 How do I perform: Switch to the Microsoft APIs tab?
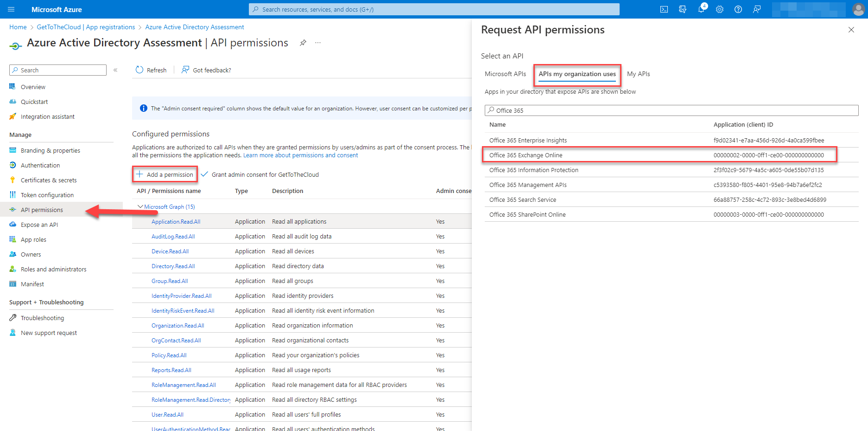point(505,74)
